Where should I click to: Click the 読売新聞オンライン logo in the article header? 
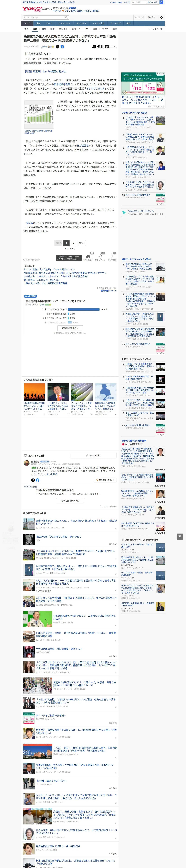[x=104, y=47]
